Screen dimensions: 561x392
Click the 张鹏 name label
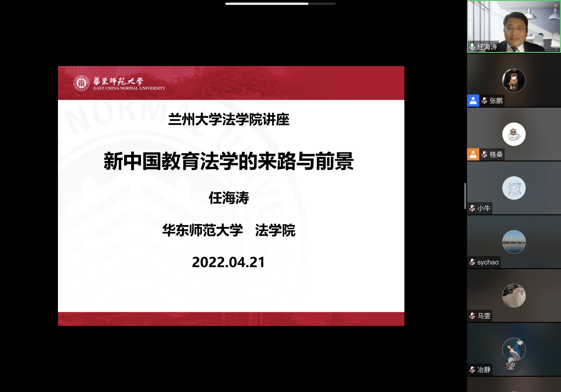(x=496, y=100)
